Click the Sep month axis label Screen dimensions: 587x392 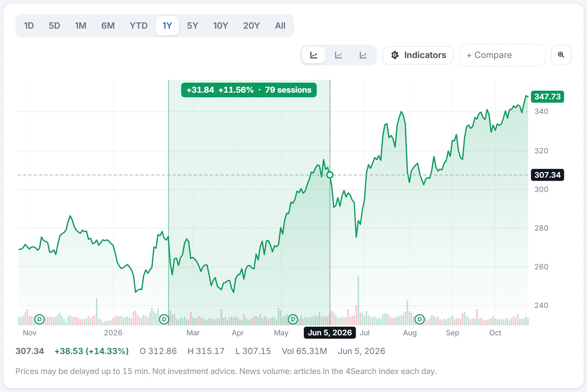pyautogui.click(x=453, y=333)
